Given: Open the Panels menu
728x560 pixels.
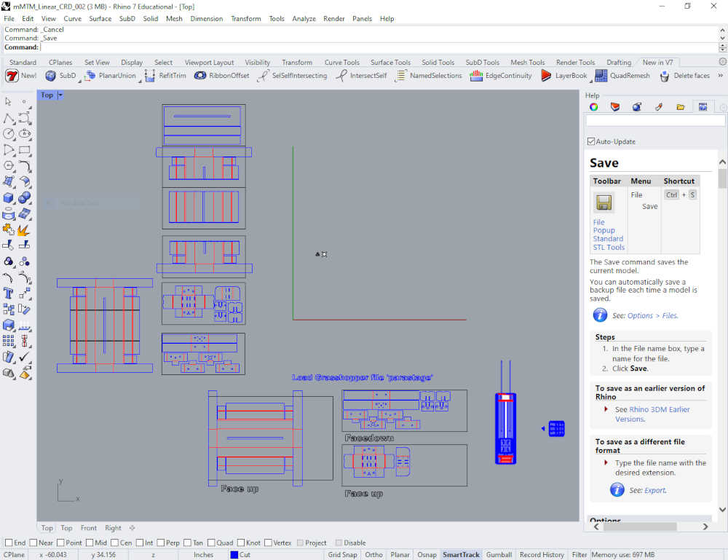Looking at the screenshot, I should click(362, 19).
